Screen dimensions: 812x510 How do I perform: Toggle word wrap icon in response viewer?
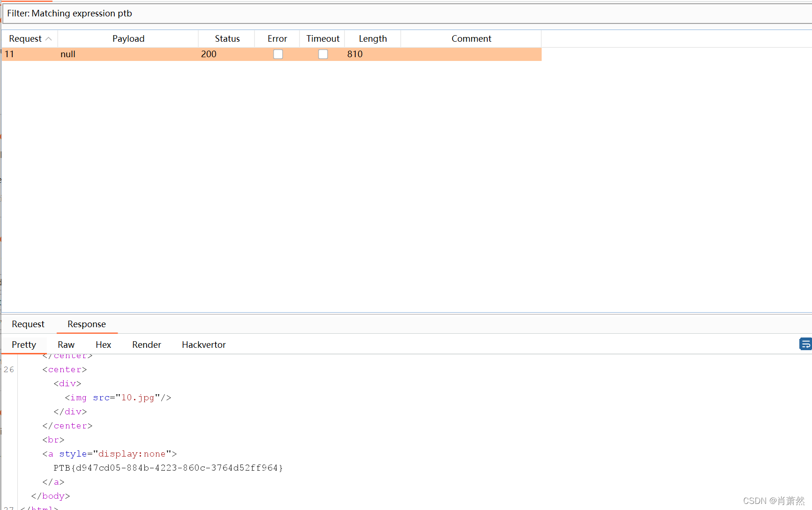click(805, 345)
